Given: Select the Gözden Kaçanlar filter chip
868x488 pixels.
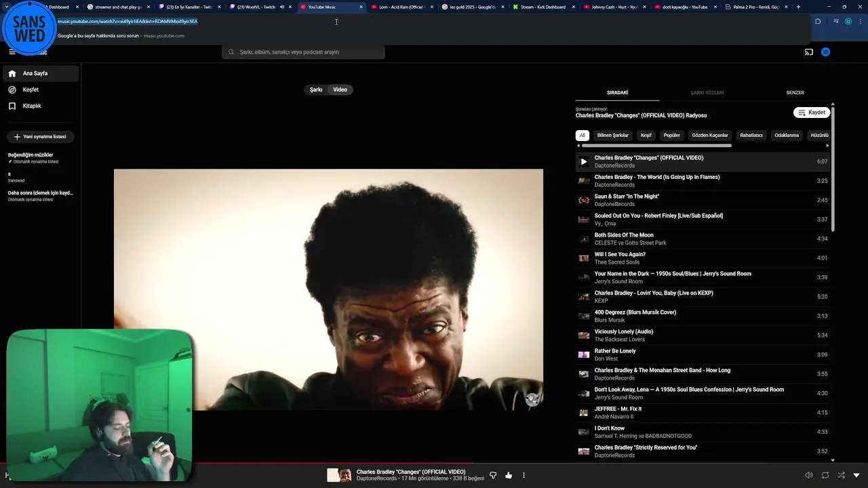Looking at the screenshot, I should 709,136.
